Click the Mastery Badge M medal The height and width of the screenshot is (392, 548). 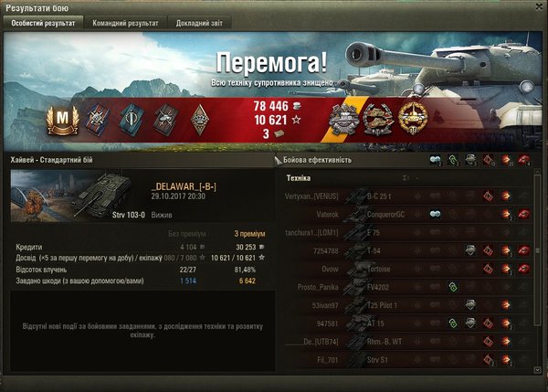pyautogui.click(x=62, y=121)
